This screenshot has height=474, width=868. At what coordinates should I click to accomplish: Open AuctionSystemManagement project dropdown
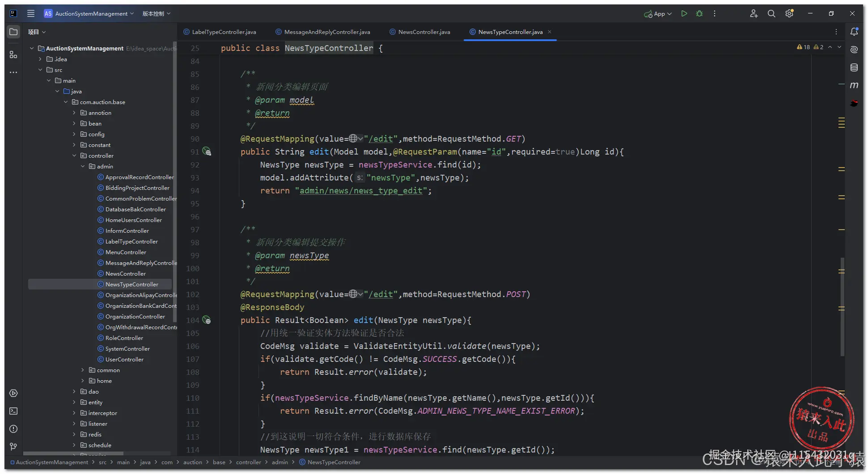click(89, 13)
